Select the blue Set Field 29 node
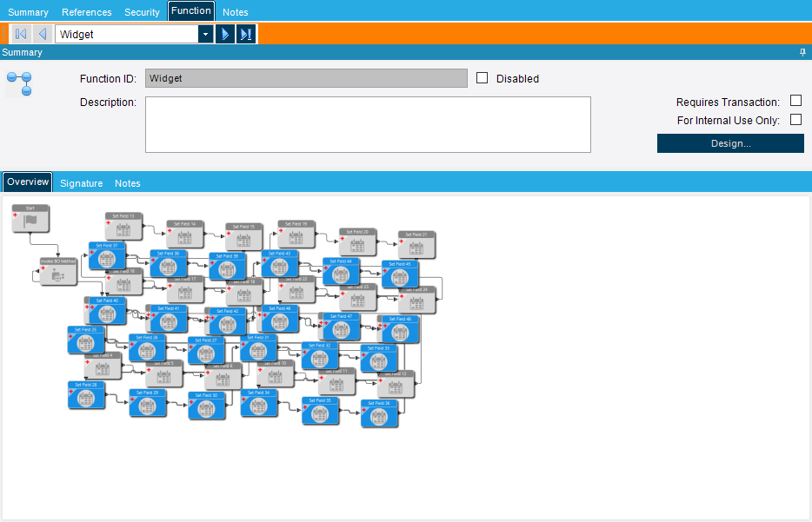This screenshot has height=522, width=812. pyautogui.click(x=148, y=402)
